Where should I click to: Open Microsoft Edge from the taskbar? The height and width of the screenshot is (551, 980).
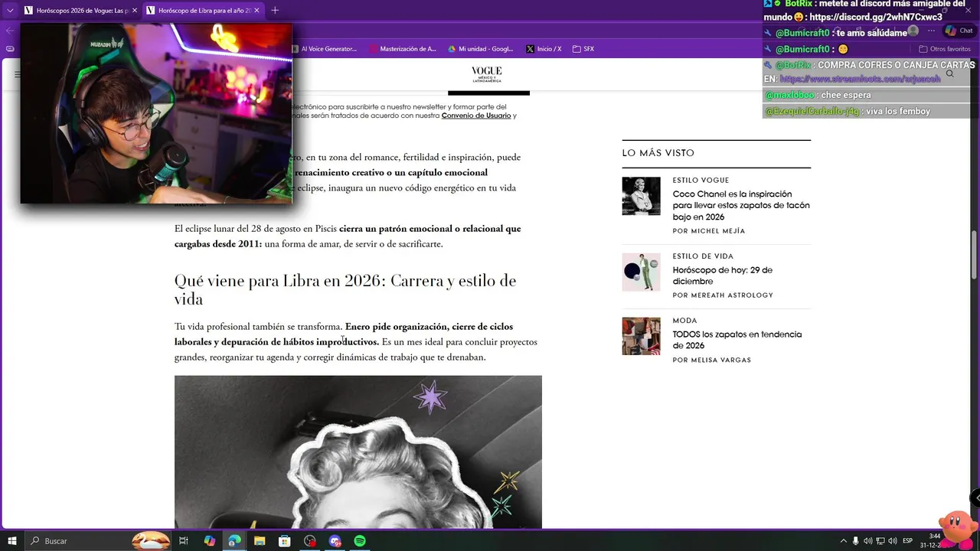(x=234, y=541)
